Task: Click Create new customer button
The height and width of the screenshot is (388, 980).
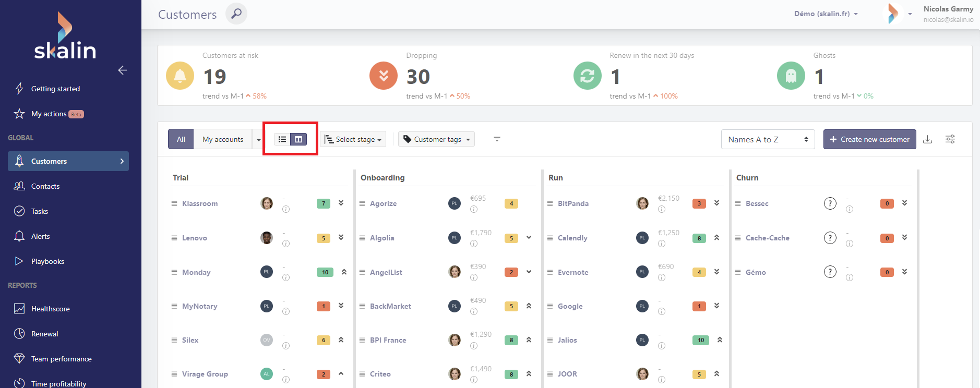Action: click(x=869, y=139)
